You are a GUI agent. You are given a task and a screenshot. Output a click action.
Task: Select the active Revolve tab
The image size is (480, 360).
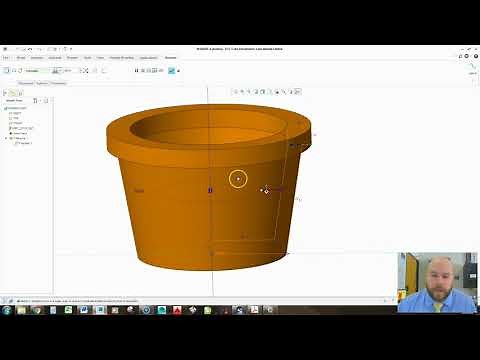click(x=170, y=58)
